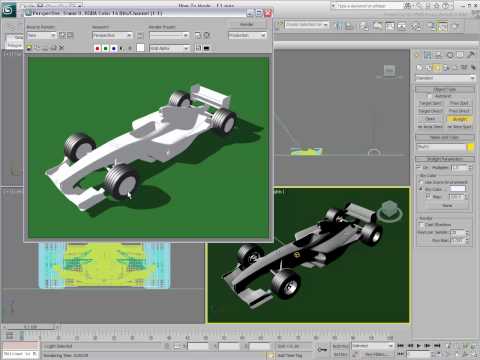Viewport: 480px width, 360px height.
Task: Select the Cameras category icon
Action: (x=446, y=68)
